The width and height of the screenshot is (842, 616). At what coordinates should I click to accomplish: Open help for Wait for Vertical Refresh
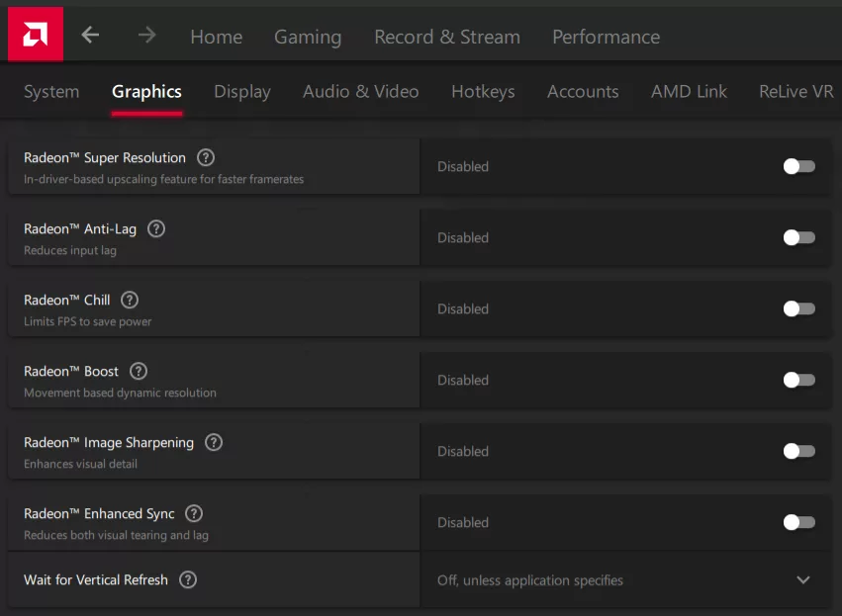(x=188, y=579)
